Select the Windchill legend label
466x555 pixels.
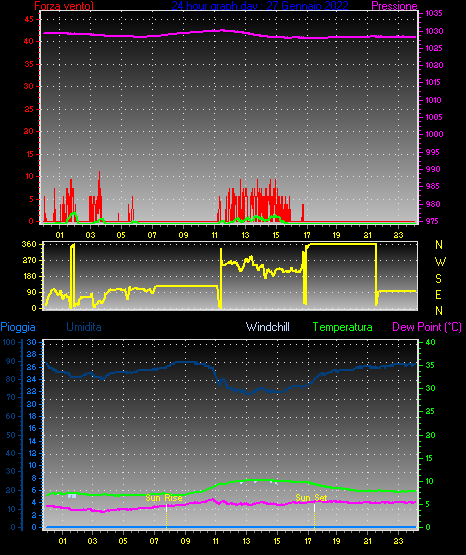click(267, 327)
